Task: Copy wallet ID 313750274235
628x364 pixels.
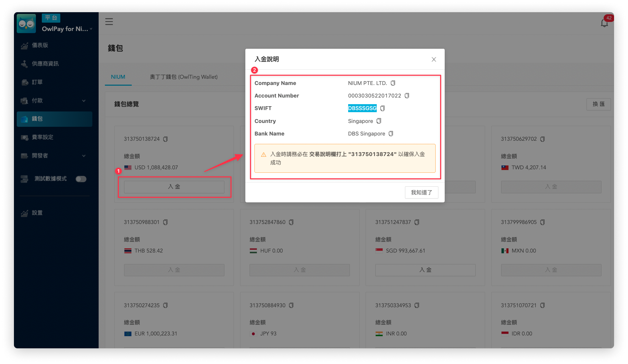Action: [x=166, y=305]
